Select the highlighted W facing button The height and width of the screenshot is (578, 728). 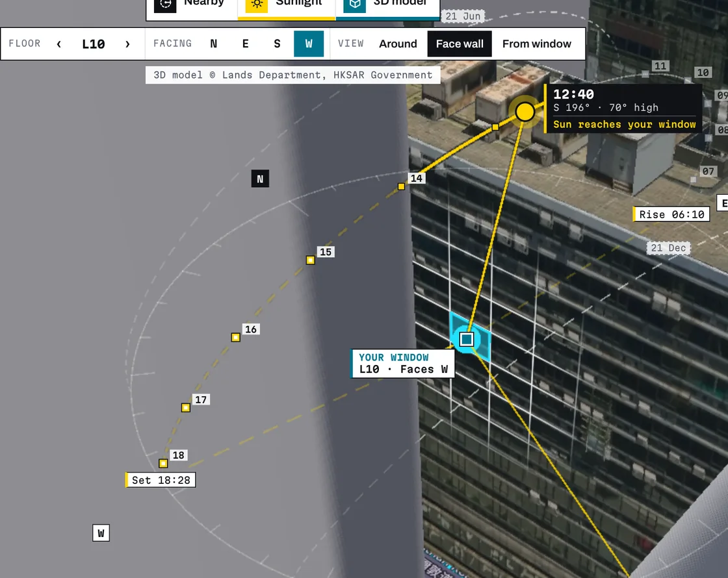tap(309, 44)
